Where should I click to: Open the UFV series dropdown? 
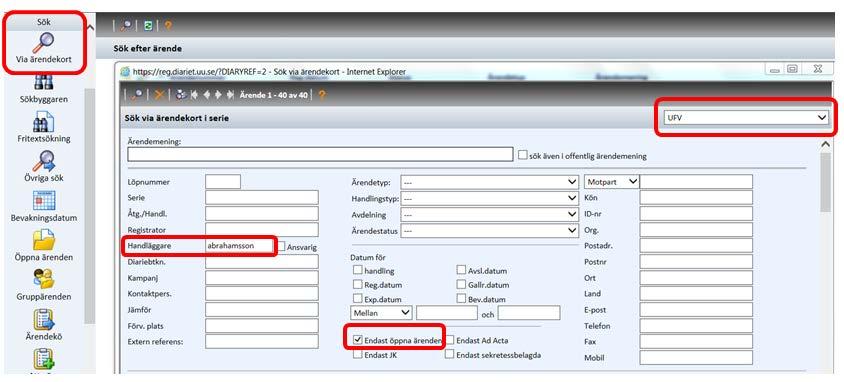[x=745, y=117]
